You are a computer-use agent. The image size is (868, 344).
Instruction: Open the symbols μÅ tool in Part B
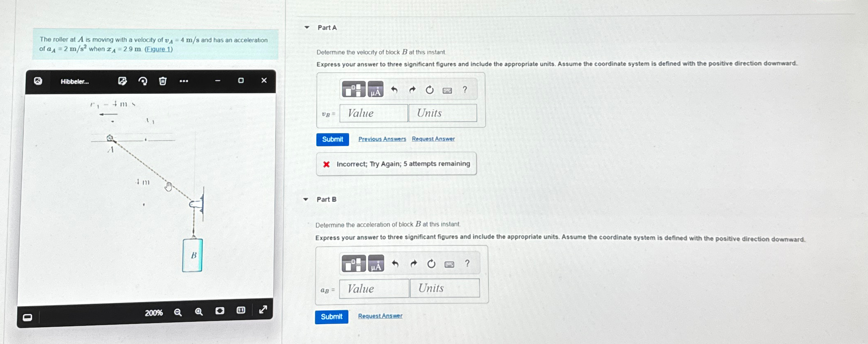click(x=376, y=264)
